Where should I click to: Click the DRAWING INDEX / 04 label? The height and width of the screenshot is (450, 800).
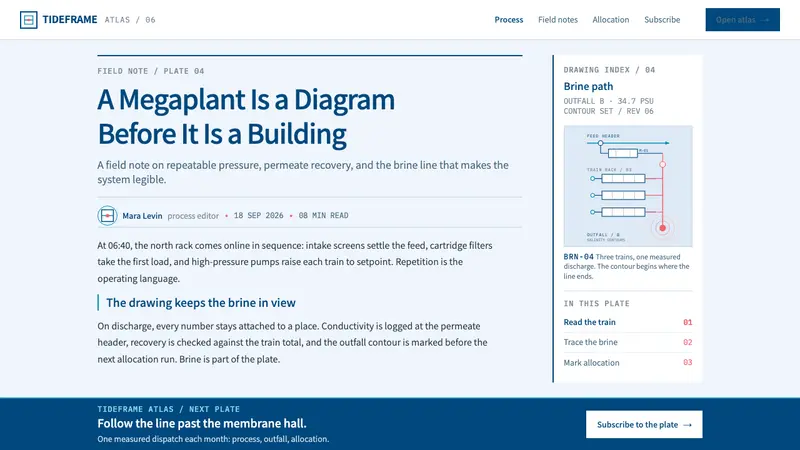[609, 70]
